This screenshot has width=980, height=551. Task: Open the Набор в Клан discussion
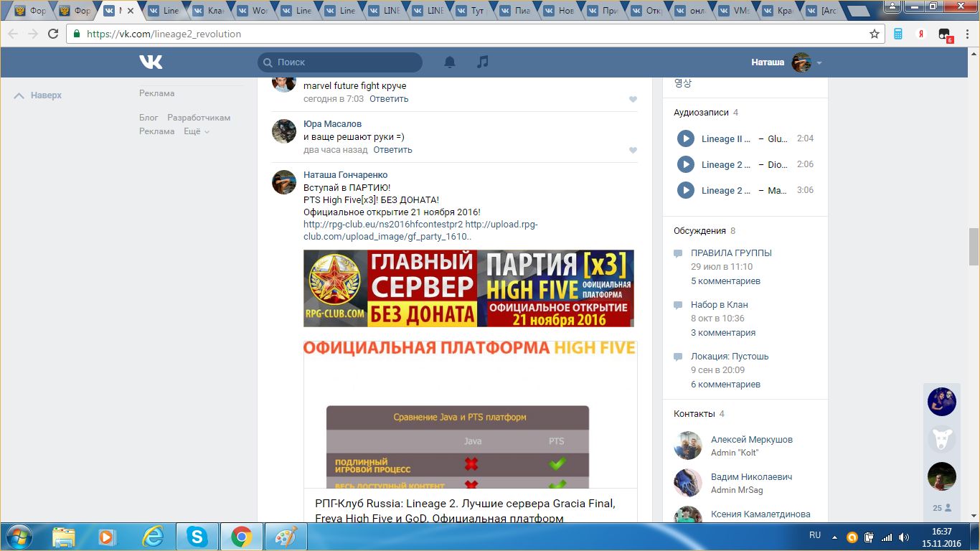(720, 305)
